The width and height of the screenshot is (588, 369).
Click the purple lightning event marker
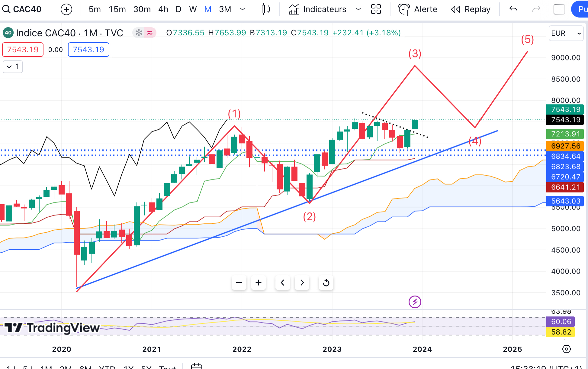pyautogui.click(x=415, y=302)
